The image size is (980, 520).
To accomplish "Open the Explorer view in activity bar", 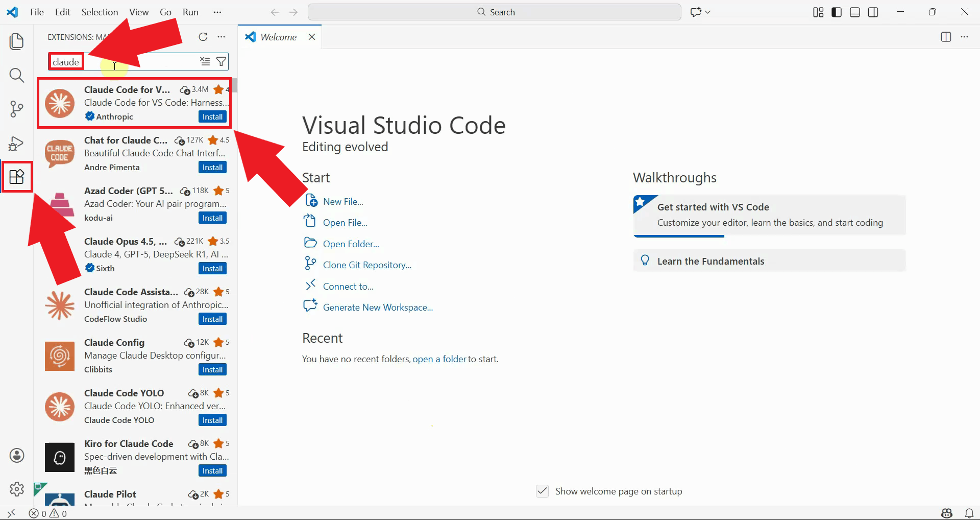I will coord(17,41).
